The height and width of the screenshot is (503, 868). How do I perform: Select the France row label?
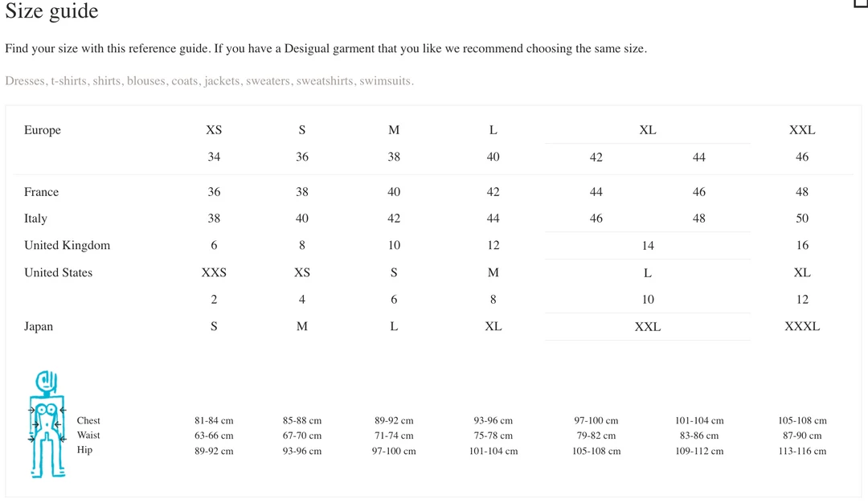coord(41,192)
